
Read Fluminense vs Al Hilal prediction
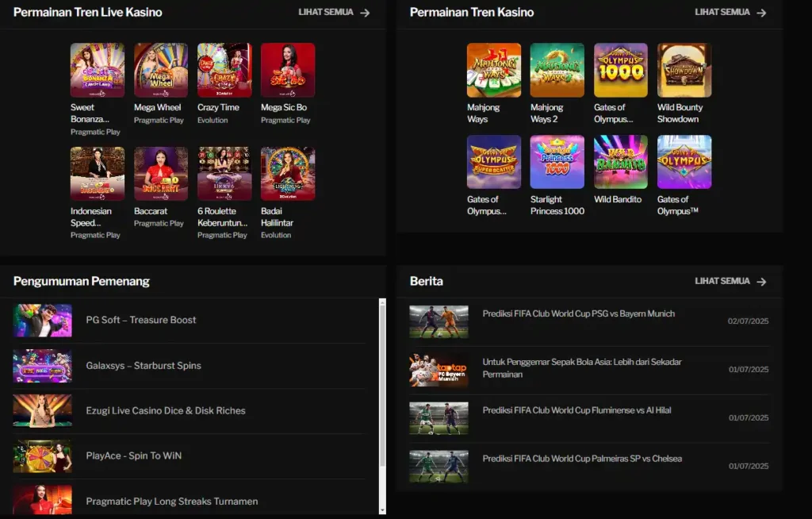[x=577, y=410]
